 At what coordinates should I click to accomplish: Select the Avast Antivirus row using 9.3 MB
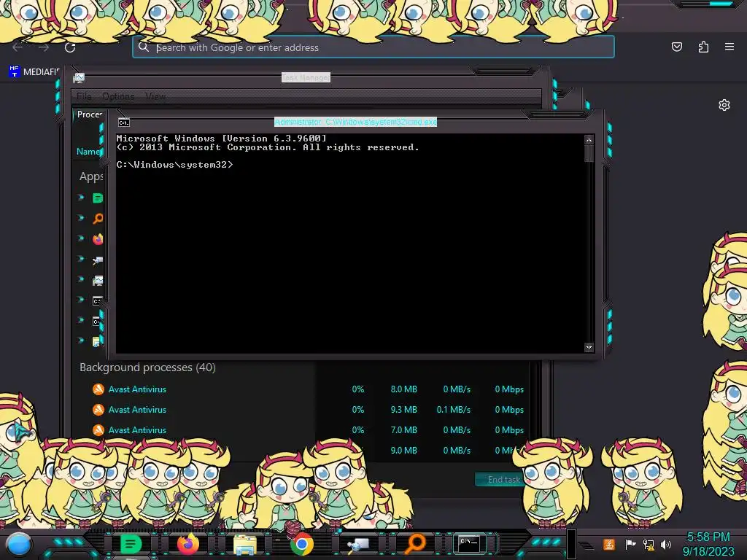click(301, 410)
